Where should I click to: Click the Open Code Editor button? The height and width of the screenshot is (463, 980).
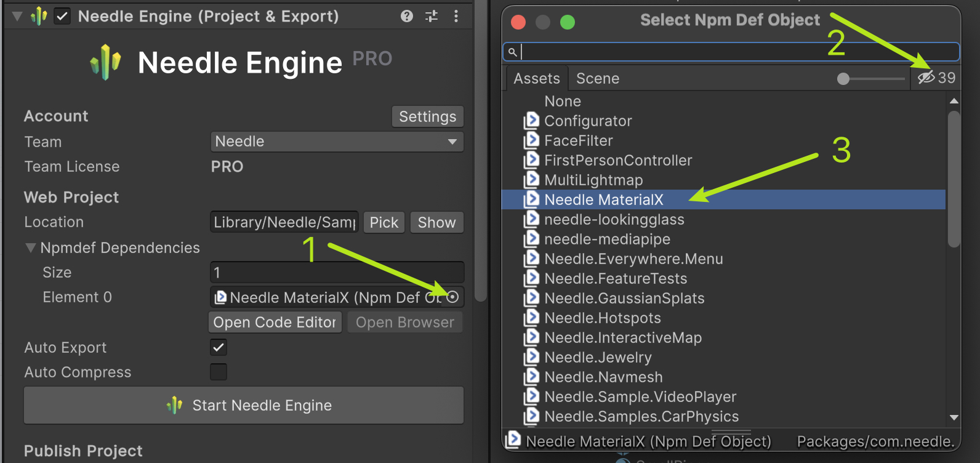[x=275, y=322]
